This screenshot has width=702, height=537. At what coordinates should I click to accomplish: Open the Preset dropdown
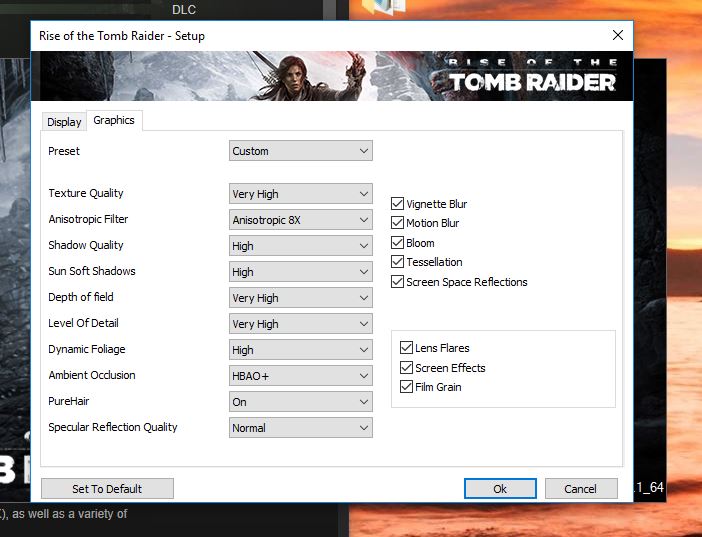coord(300,151)
